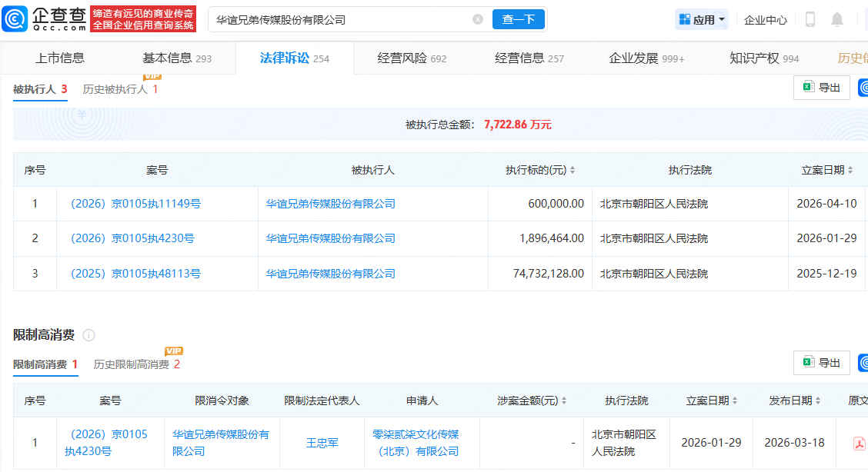Open the notification bell
This screenshot has height=472, width=868.
837,20
